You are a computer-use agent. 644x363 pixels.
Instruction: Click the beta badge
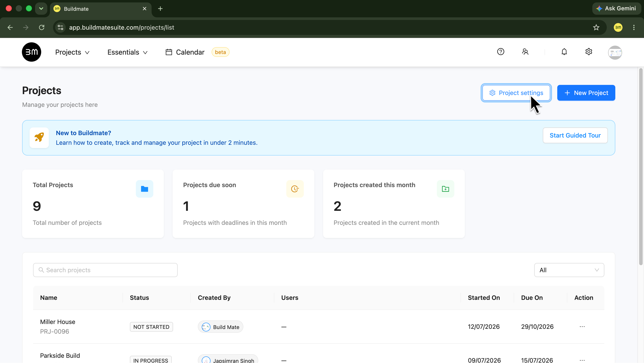(x=221, y=52)
